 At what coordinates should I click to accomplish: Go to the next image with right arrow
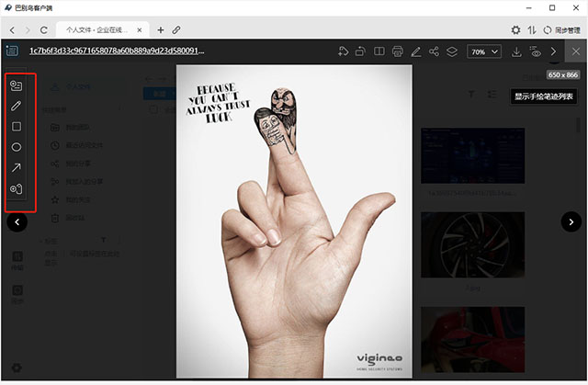pyautogui.click(x=571, y=221)
